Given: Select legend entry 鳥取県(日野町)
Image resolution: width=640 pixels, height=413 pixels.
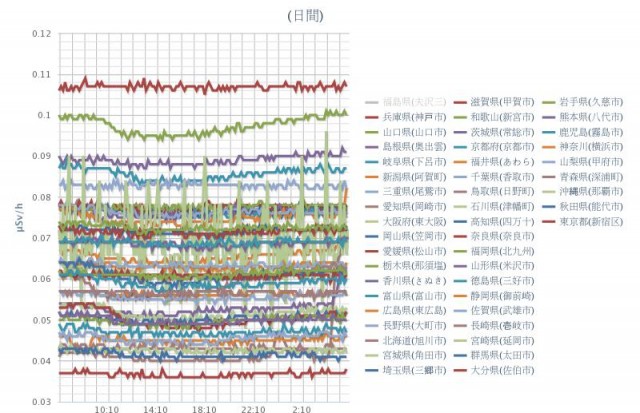Looking at the screenshot, I should coord(494,191).
